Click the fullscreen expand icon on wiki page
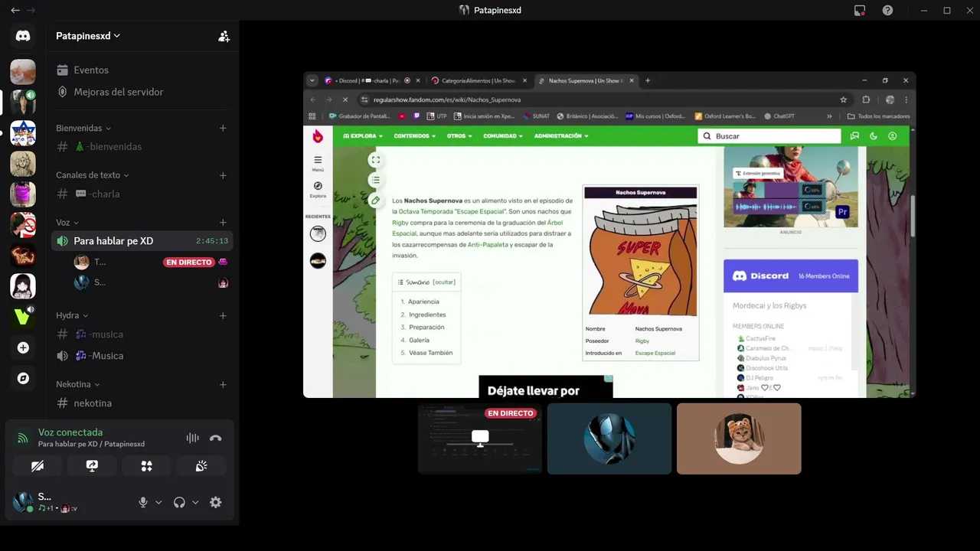Viewport: 980px width, 551px height. (375, 160)
